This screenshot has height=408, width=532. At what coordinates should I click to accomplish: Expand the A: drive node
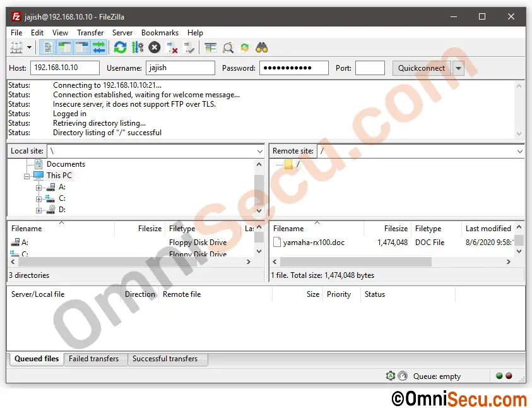(38, 188)
